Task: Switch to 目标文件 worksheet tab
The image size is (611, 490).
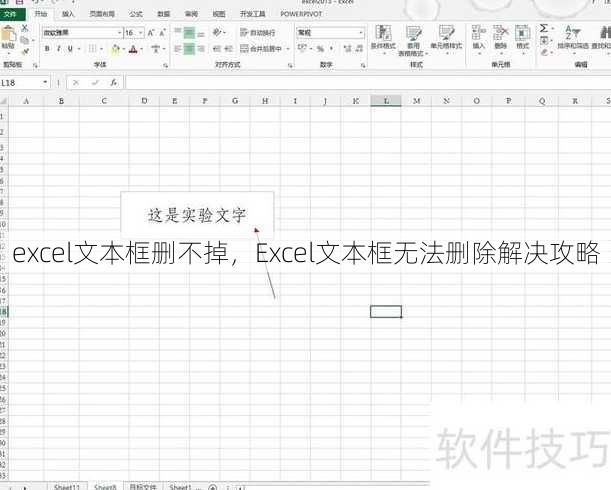Action: click(x=142, y=487)
